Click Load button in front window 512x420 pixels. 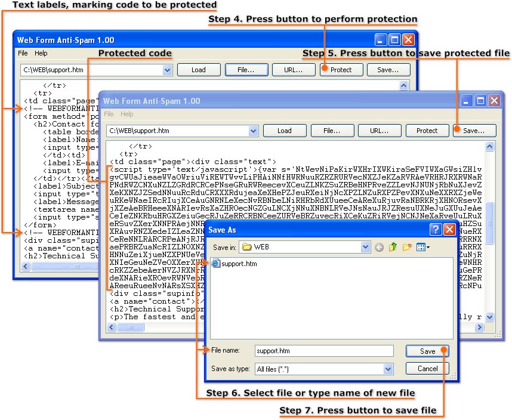tap(285, 131)
